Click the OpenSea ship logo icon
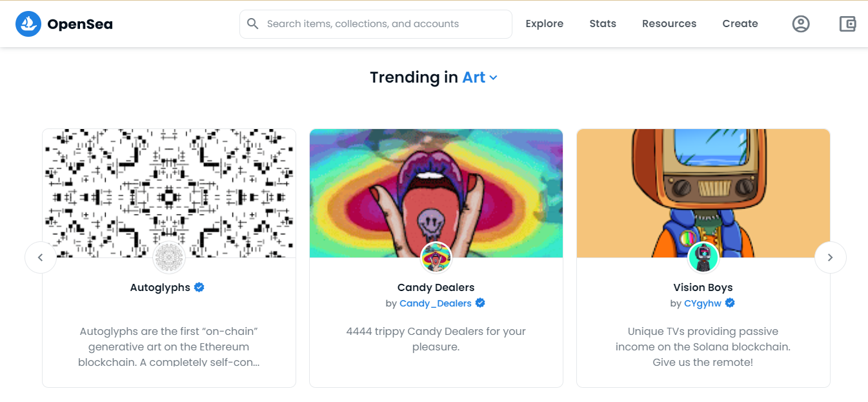The width and height of the screenshot is (868, 402). 28,24
